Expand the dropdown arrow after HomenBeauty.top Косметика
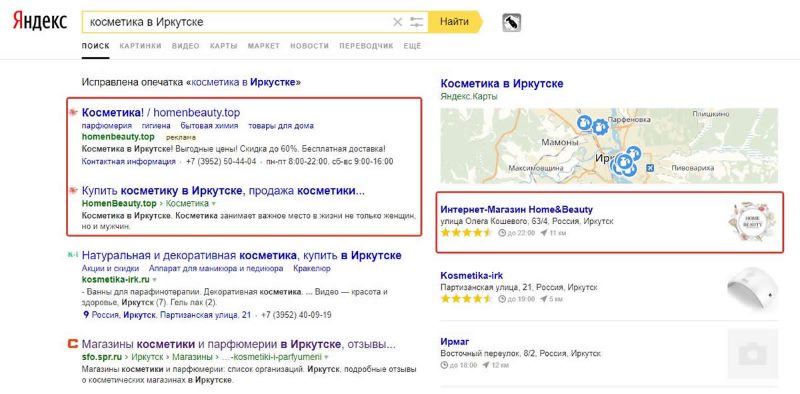 (x=214, y=204)
